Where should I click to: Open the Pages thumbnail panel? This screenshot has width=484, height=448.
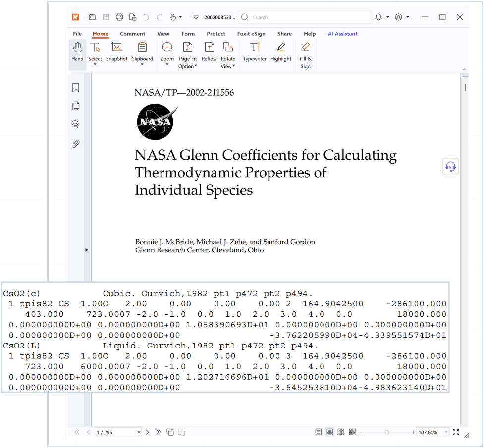click(x=76, y=106)
